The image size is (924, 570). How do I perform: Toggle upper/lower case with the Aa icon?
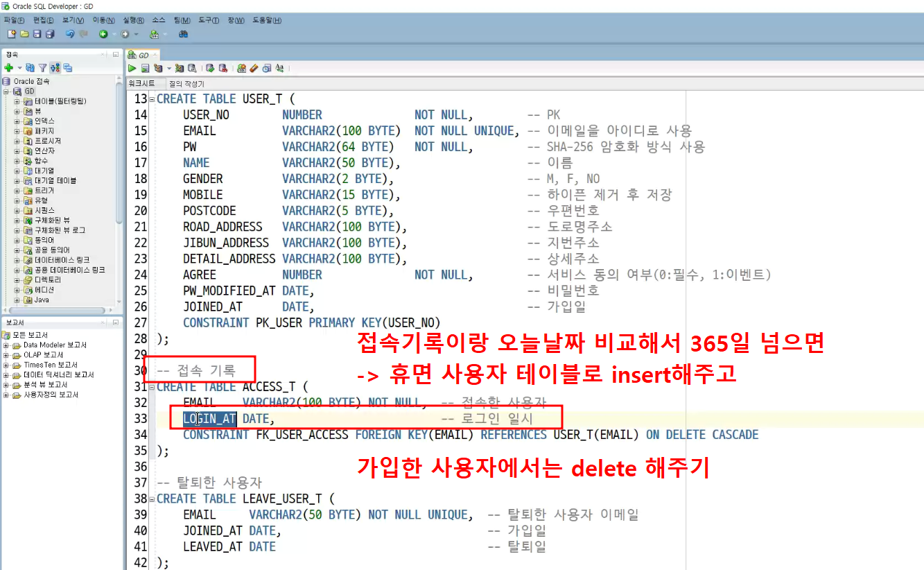pos(279,68)
